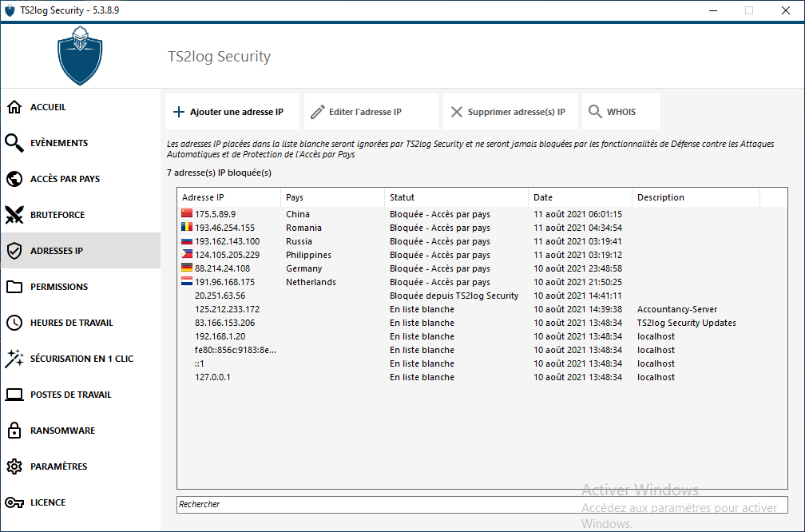Click the Philippines country cell
This screenshot has height=532, width=805.
click(308, 256)
